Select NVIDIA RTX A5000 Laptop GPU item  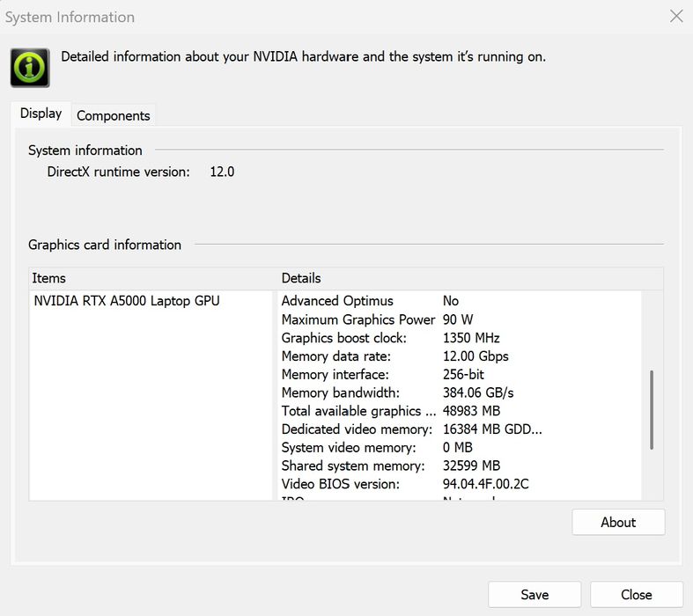(x=127, y=301)
